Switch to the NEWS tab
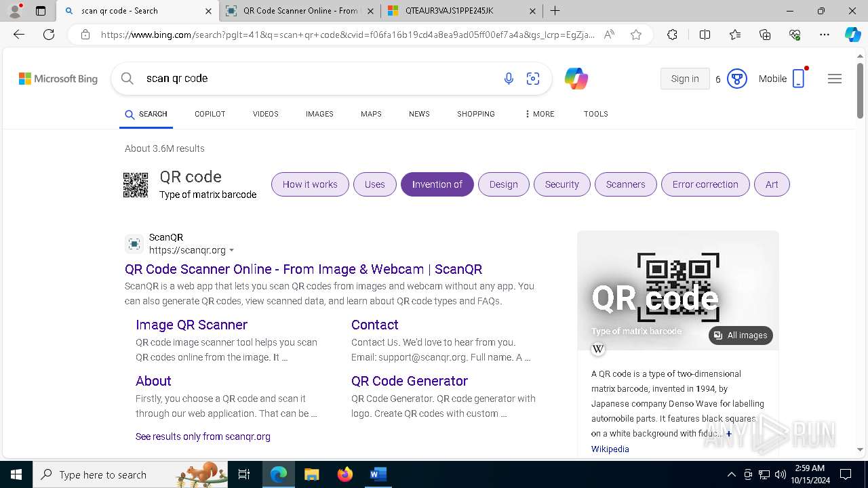868x488 pixels. tap(419, 114)
